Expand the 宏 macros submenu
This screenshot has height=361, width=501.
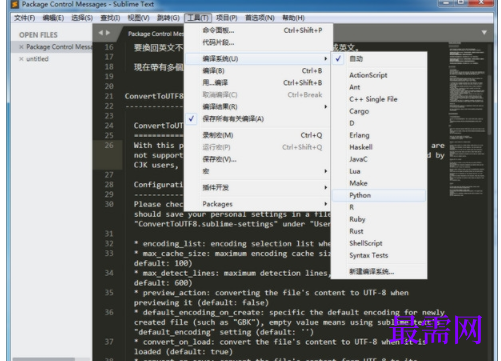pos(258,171)
